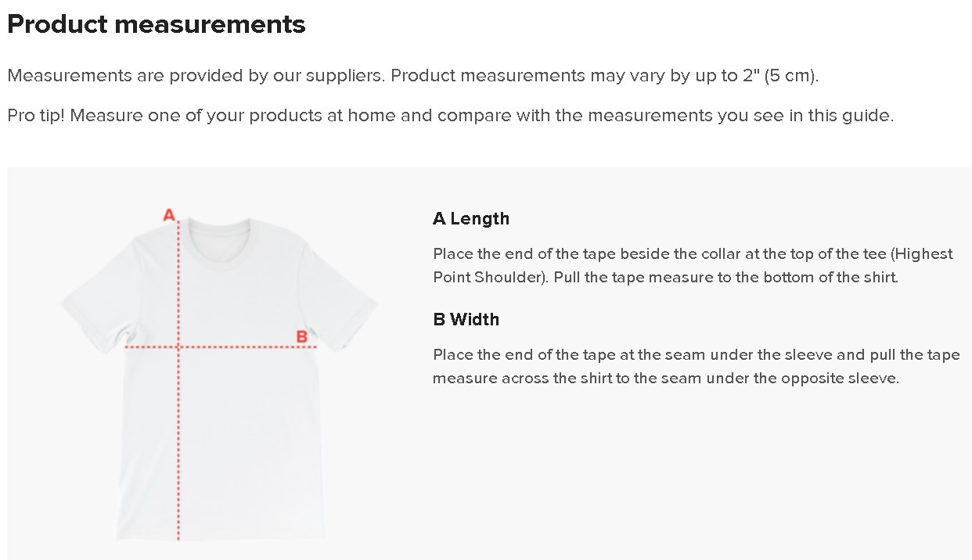This screenshot has width=972, height=560.
Task: Select the "Product measurements" heading
Action: tap(157, 24)
